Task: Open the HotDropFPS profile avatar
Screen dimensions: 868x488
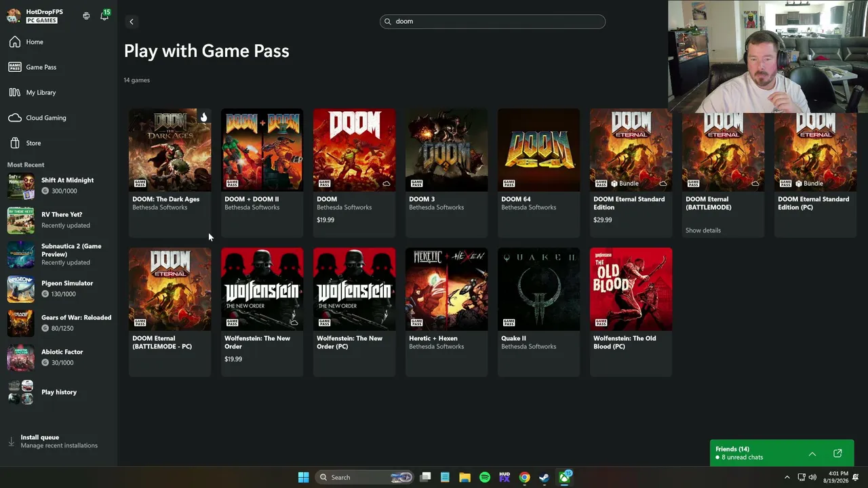Action: (14, 16)
